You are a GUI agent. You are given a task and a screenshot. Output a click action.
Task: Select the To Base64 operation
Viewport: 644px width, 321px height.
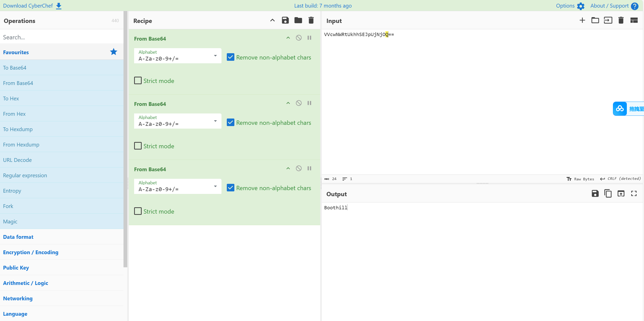click(x=62, y=68)
